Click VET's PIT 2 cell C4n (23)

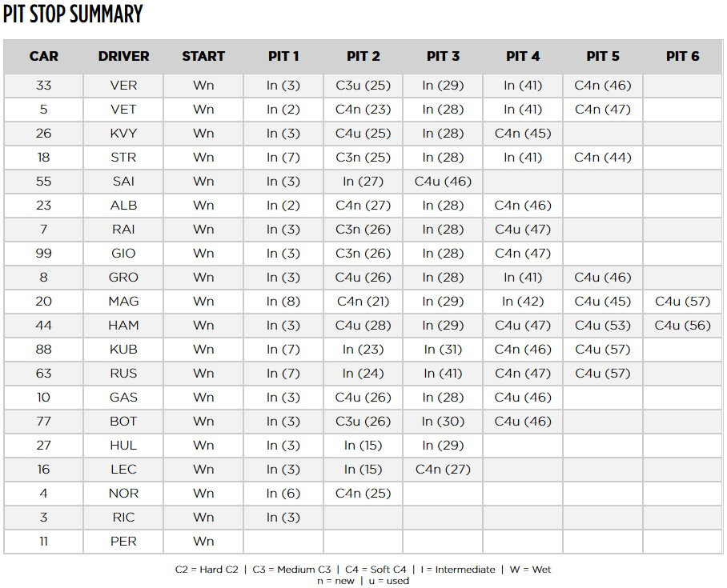pos(363,110)
